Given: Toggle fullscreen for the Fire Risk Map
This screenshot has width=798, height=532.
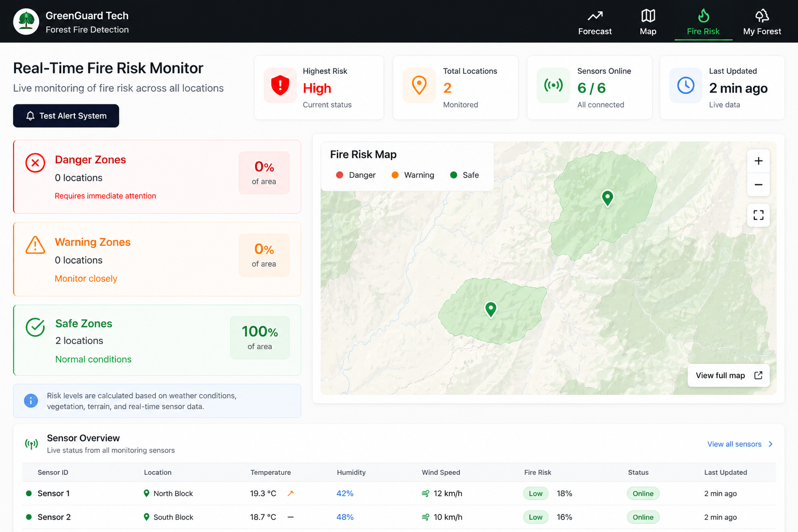Looking at the screenshot, I should (759, 215).
